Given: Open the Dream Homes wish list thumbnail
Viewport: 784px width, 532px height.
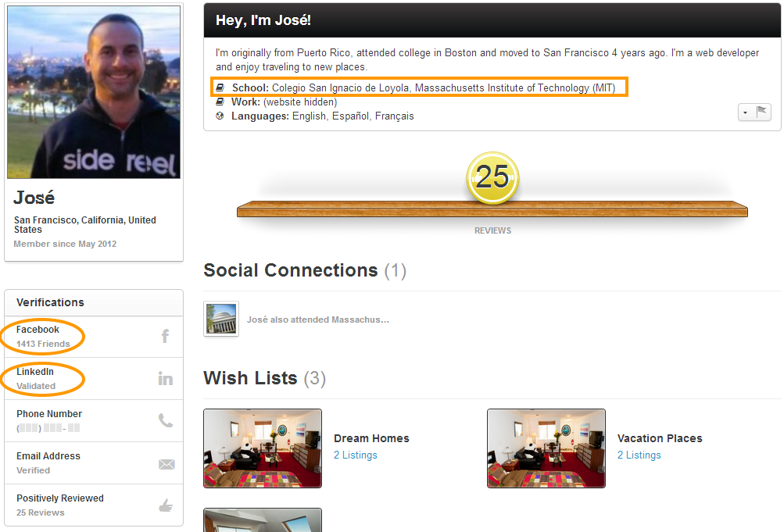Looking at the screenshot, I should [263, 448].
